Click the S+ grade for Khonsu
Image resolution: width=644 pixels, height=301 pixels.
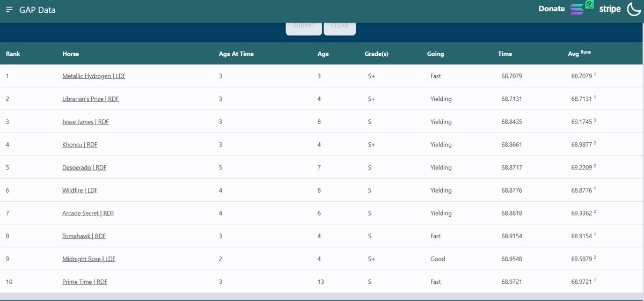[x=371, y=145]
